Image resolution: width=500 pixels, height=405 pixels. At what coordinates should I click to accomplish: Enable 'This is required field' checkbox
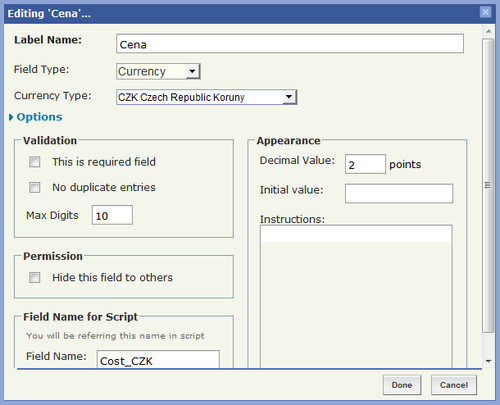(x=35, y=162)
